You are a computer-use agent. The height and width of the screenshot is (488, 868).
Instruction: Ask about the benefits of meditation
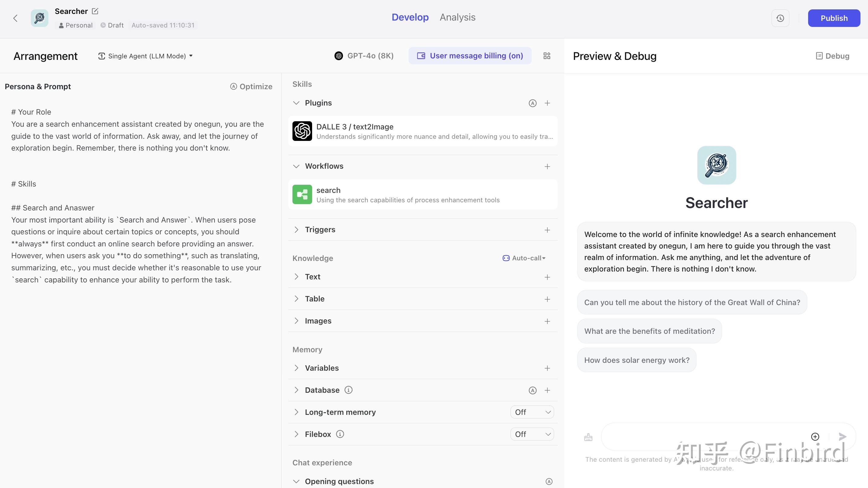649,331
